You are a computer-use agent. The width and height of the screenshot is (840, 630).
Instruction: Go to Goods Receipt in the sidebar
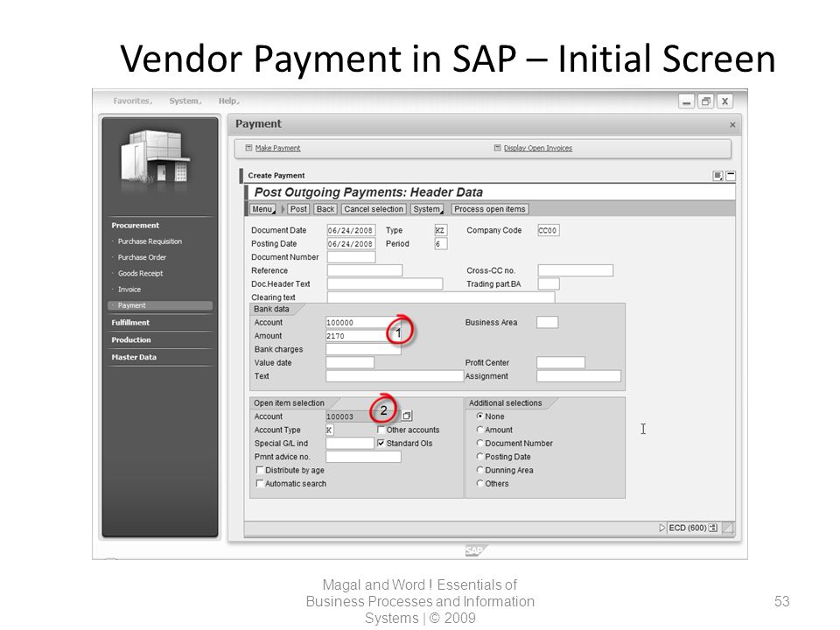coord(140,273)
